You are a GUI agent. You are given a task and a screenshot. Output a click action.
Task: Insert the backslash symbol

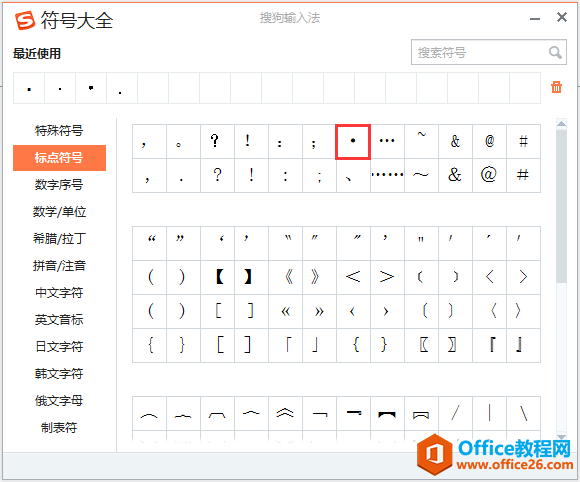point(523,413)
